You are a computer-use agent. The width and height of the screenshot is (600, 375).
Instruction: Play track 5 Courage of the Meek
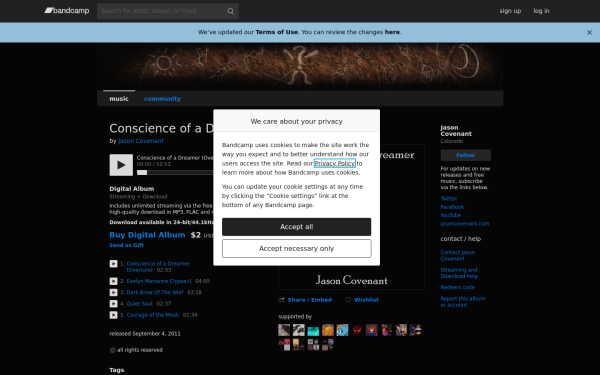[x=113, y=315]
